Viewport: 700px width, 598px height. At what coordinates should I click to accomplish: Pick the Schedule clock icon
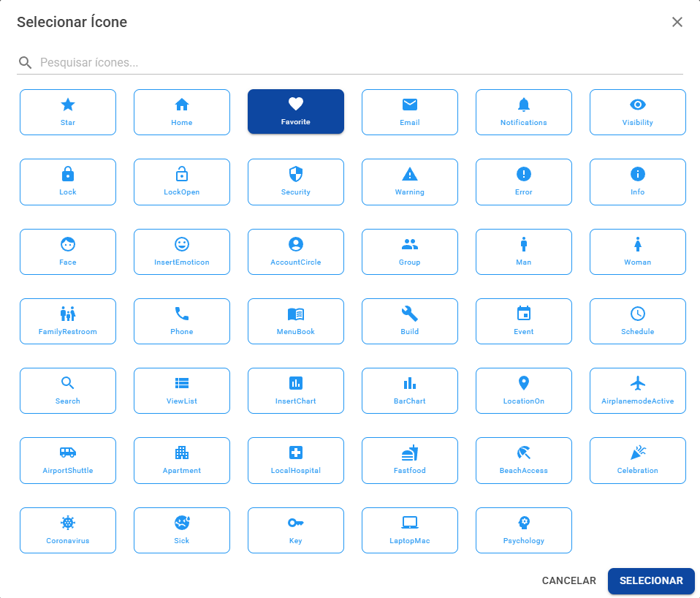(x=637, y=321)
